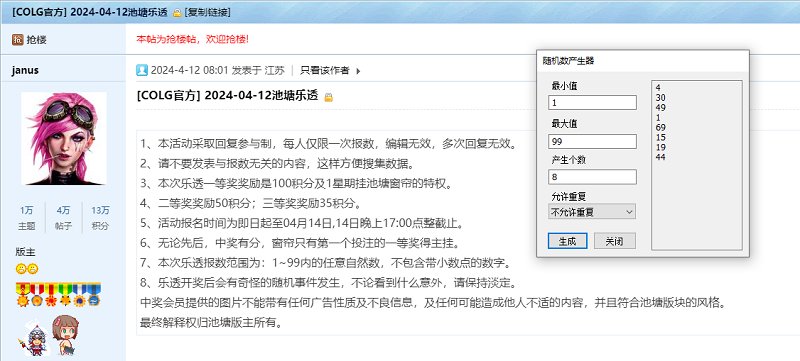The height and width of the screenshot is (361, 800).
Task: Click the post author icon beside date
Action: pos(142,70)
